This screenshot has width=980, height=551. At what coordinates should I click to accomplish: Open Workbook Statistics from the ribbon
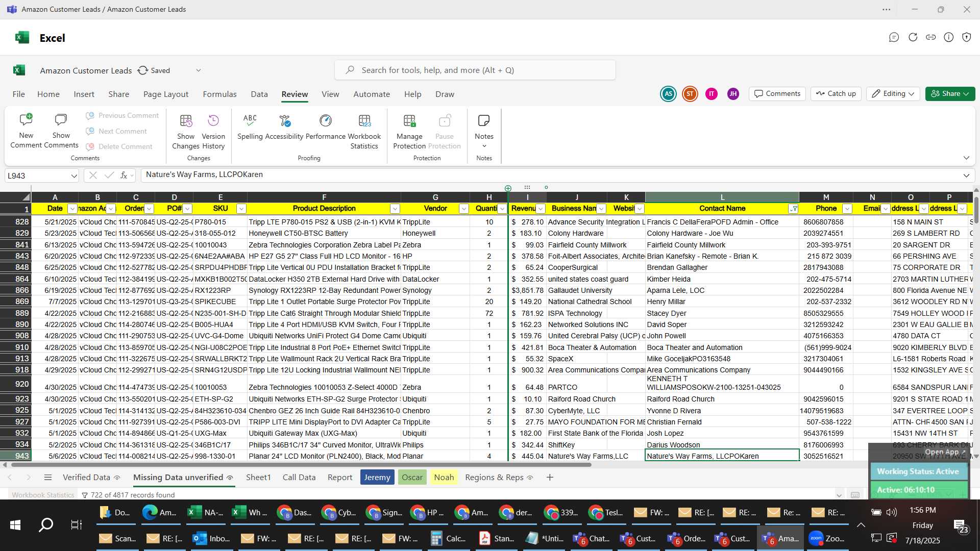[364, 132]
